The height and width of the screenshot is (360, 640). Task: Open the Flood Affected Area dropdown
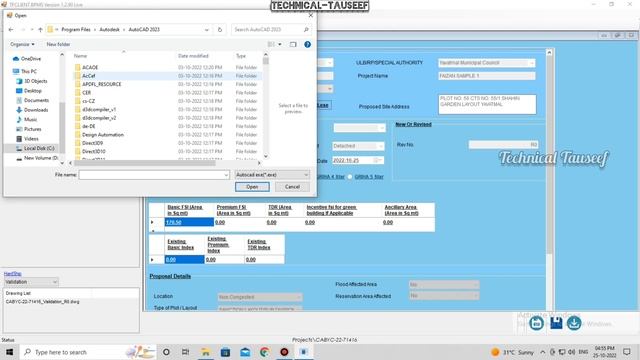(x=444, y=284)
